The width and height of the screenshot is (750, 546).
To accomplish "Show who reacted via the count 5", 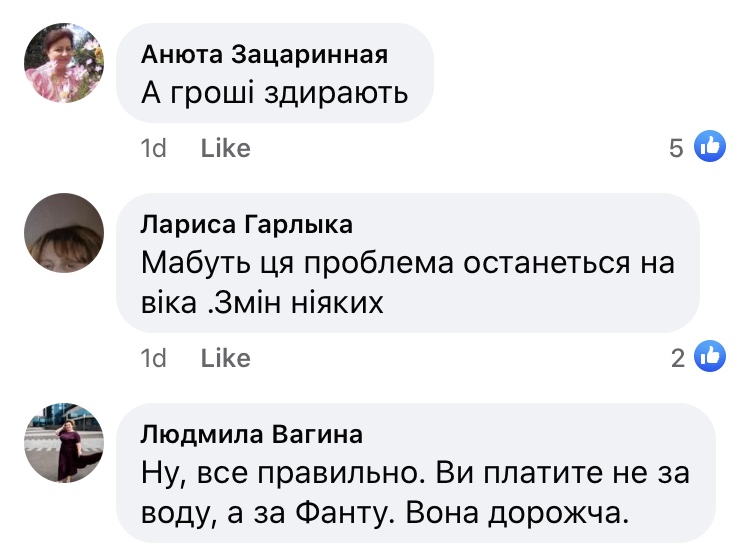I will coord(677,149).
